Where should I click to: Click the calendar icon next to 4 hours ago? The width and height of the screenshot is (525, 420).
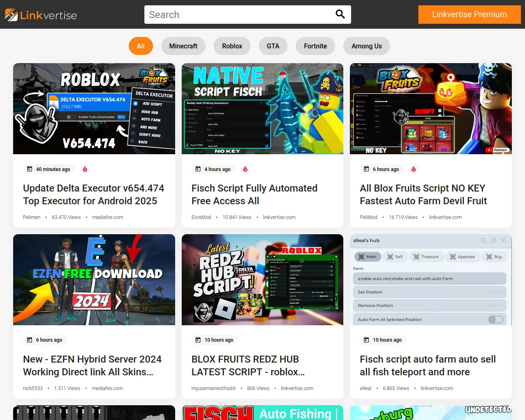(198, 169)
